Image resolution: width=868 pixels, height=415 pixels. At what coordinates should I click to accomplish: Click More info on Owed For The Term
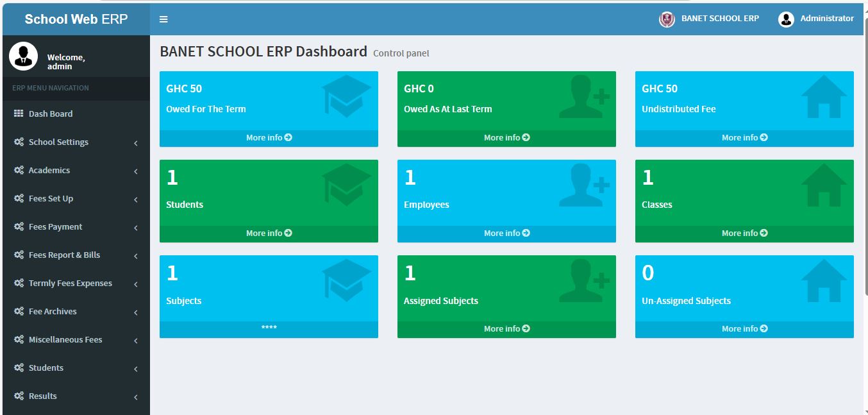point(269,138)
